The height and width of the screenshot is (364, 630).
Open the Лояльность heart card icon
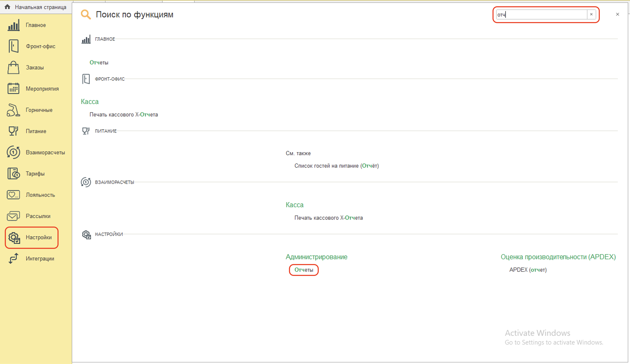[x=14, y=195]
